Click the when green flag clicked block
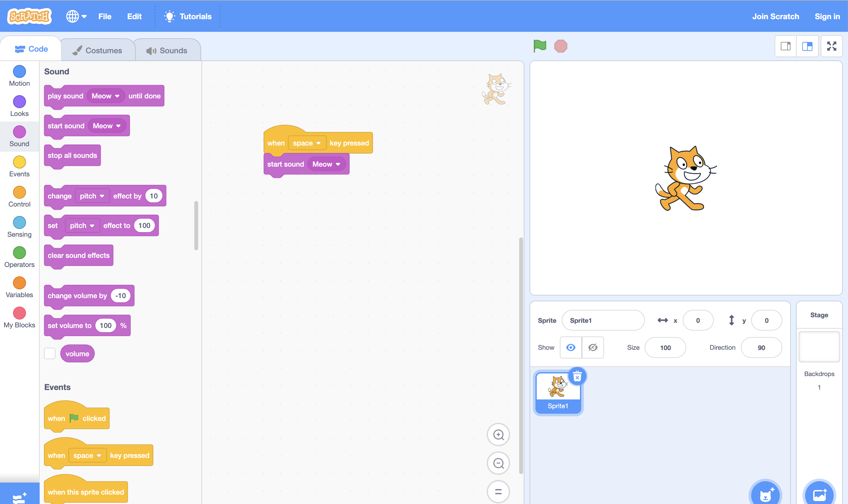Screen dimensions: 848x504 77,418
